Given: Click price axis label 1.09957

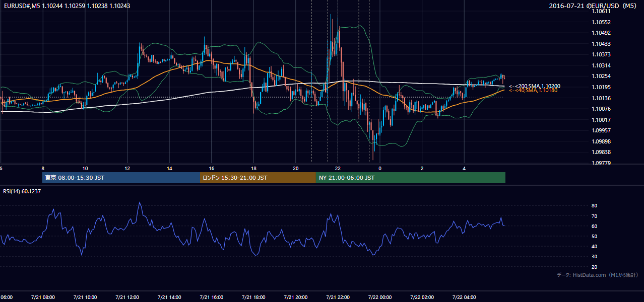Looking at the screenshot, I should (602, 130).
